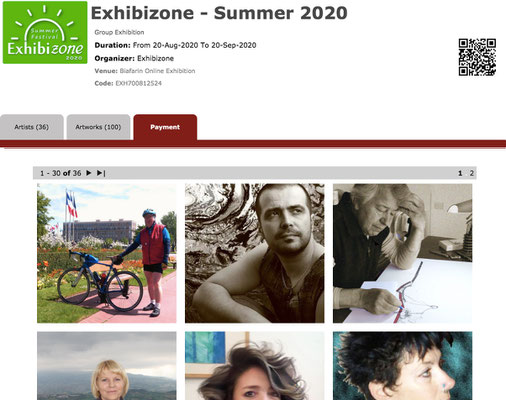
Task: Jump to last page arrow
Action: 101,173
